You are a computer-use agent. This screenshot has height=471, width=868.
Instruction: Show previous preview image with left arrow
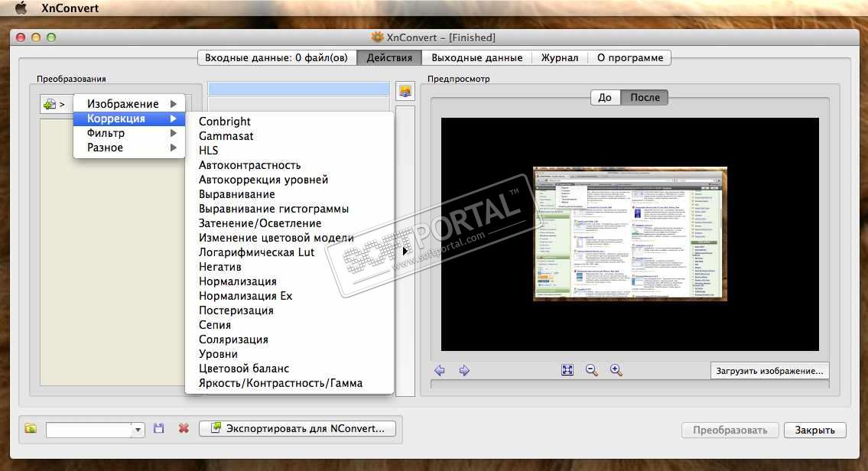click(x=440, y=370)
